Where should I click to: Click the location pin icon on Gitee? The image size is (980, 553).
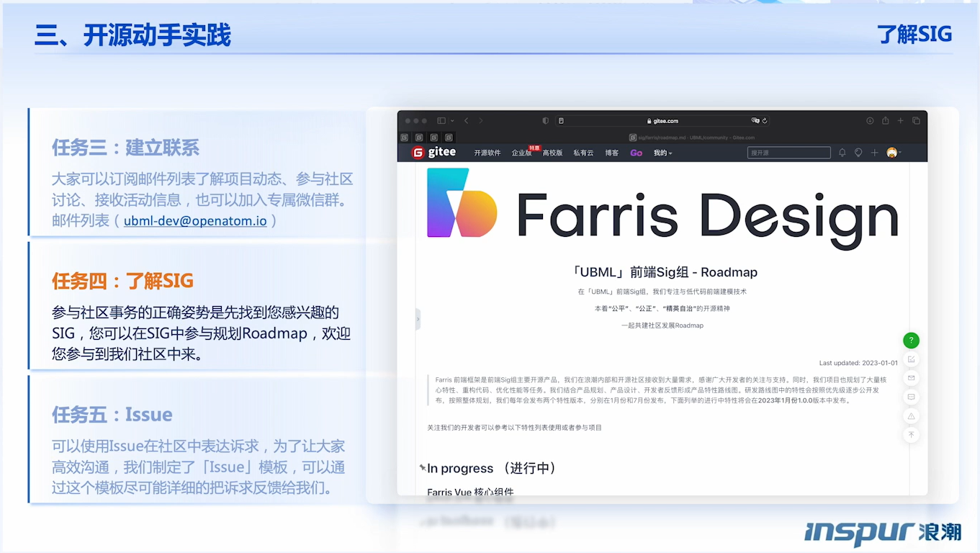(858, 153)
